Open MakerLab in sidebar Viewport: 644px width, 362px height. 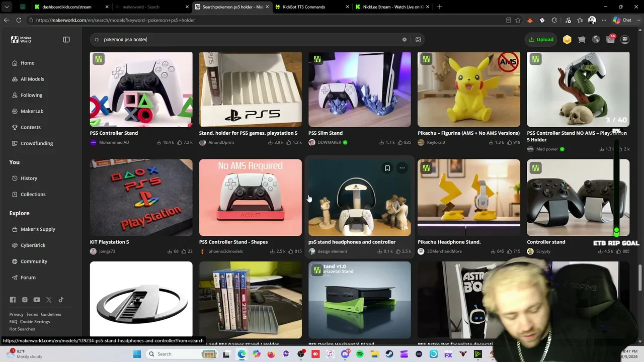click(x=32, y=111)
